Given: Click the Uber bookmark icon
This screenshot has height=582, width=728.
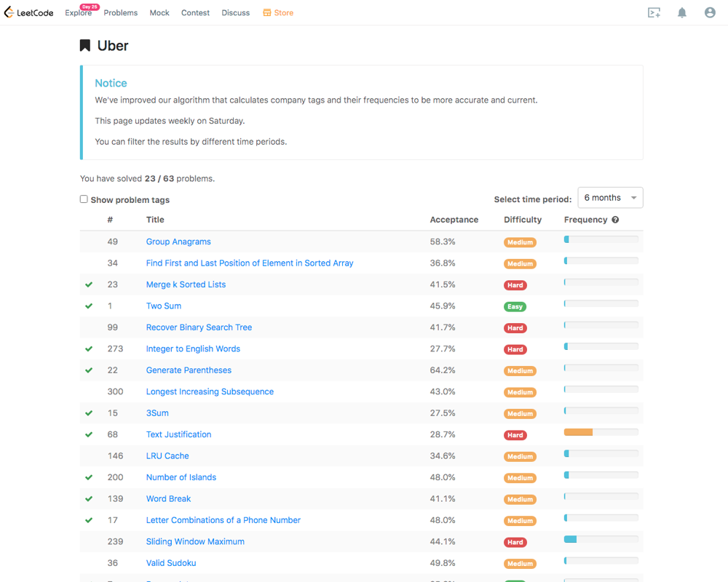Looking at the screenshot, I should point(85,46).
